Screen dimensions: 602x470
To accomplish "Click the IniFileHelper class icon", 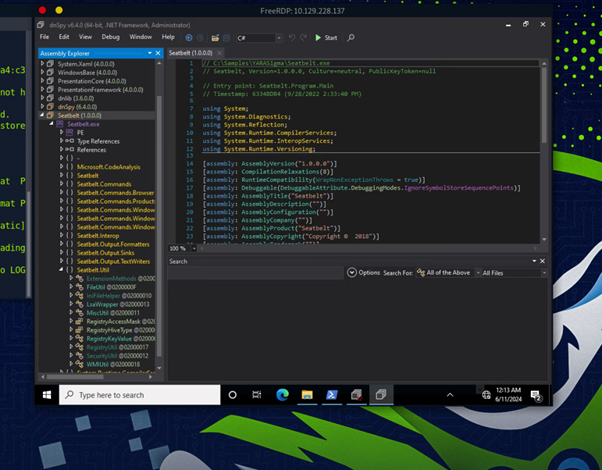I will (79, 296).
